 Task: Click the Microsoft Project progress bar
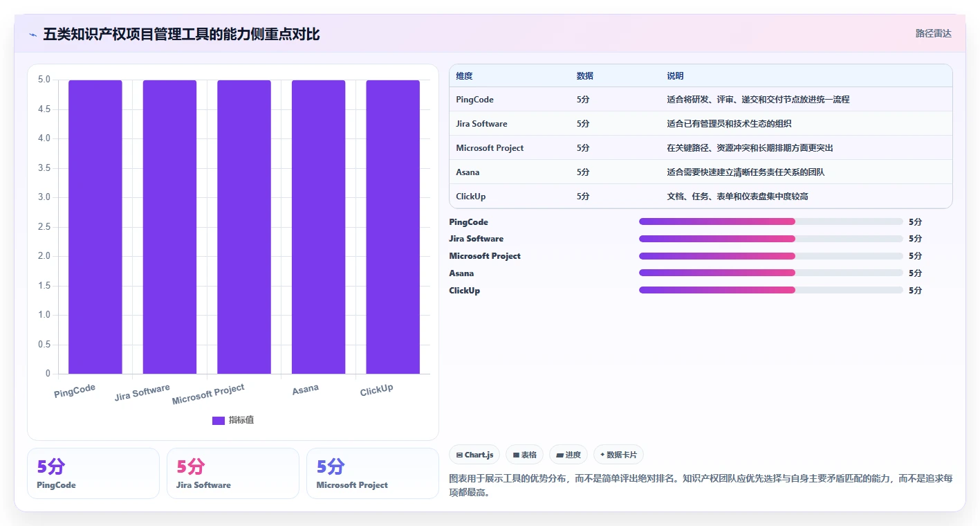pyautogui.click(x=771, y=256)
